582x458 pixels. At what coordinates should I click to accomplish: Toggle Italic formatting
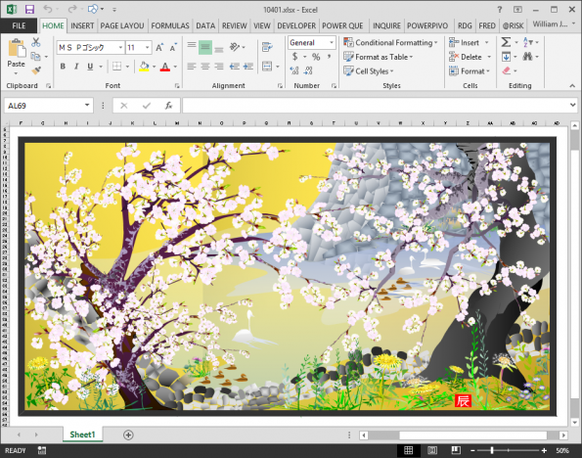(x=76, y=66)
